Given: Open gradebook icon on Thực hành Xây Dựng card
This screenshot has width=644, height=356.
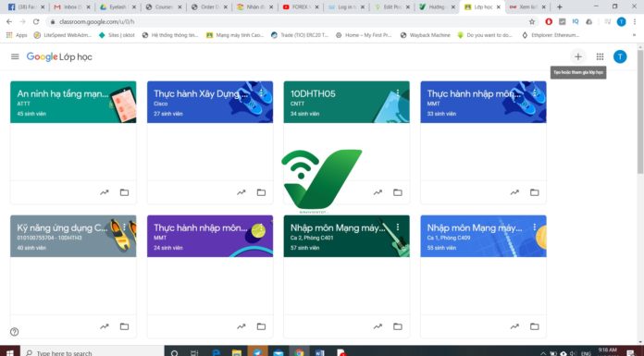Looking at the screenshot, I should point(241,192).
